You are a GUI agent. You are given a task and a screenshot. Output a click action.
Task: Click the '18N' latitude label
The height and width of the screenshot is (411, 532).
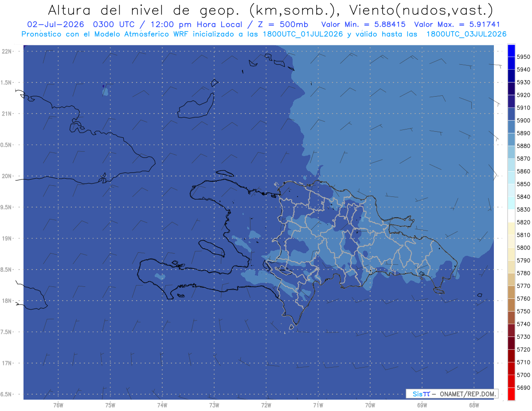[8, 301]
